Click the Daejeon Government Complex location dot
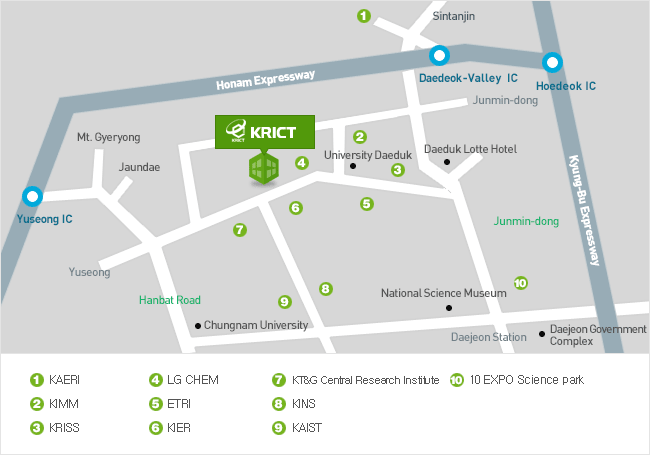Screen dimensions: 650x455 tap(541, 334)
